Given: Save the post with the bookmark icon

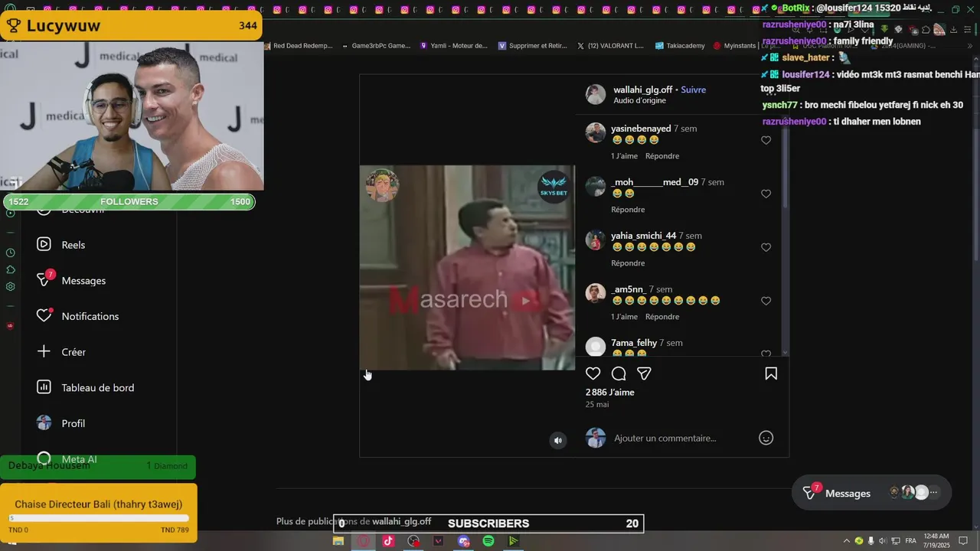Looking at the screenshot, I should pyautogui.click(x=771, y=373).
